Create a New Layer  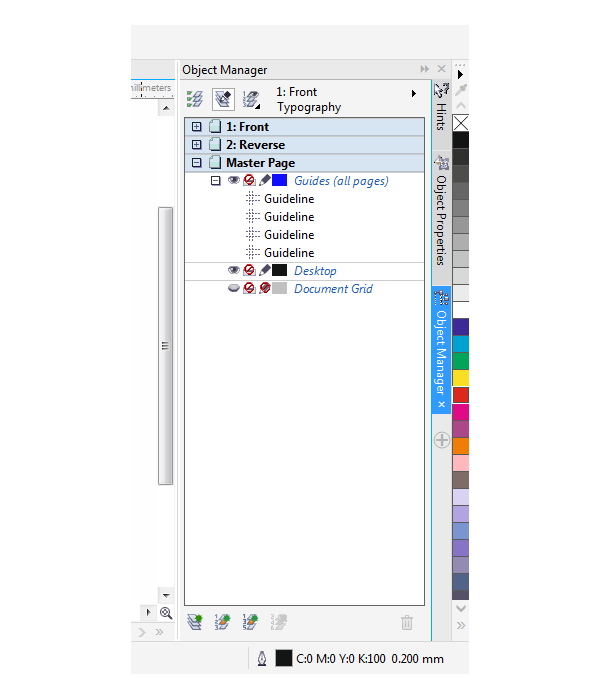pos(195,622)
